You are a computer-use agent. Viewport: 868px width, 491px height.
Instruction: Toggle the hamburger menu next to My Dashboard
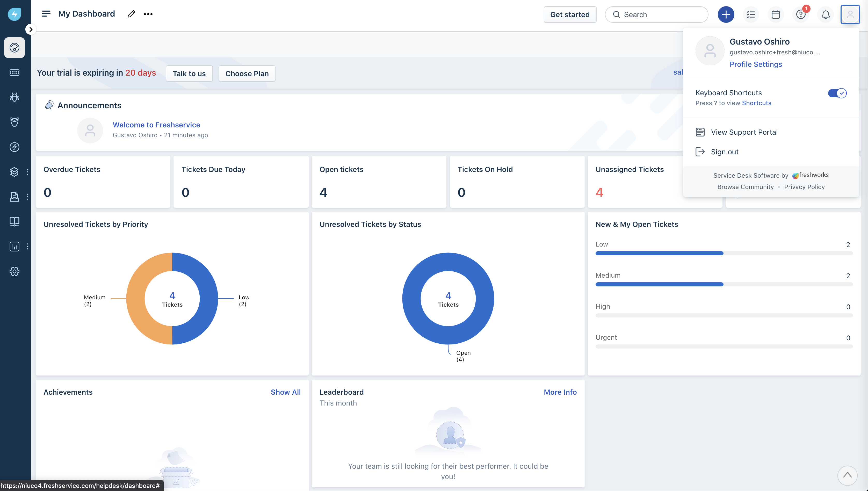point(46,13)
